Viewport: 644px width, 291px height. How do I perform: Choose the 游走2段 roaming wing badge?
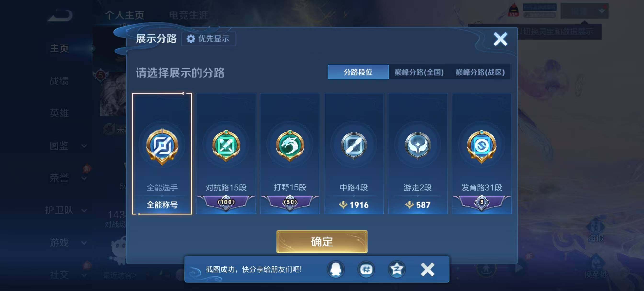pos(418,154)
